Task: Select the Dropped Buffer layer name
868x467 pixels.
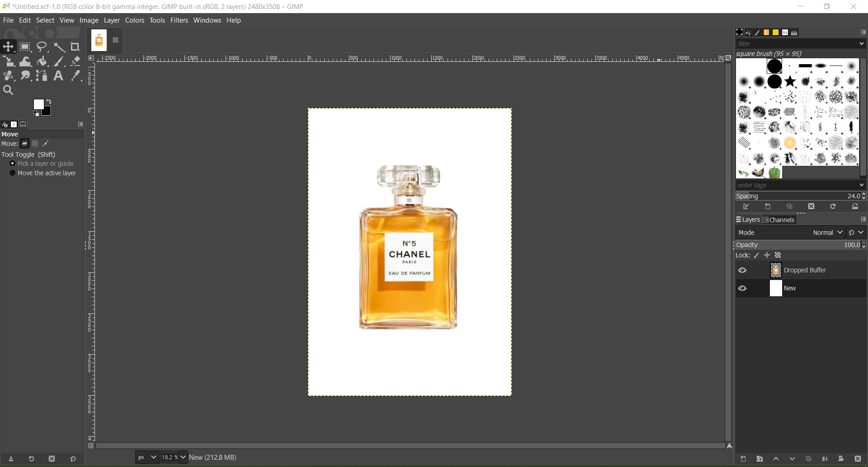Action: [x=805, y=271]
